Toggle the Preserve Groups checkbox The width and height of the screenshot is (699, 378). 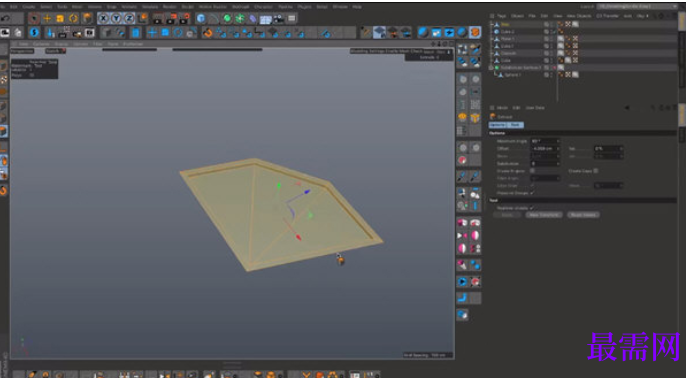tap(532, 193)
